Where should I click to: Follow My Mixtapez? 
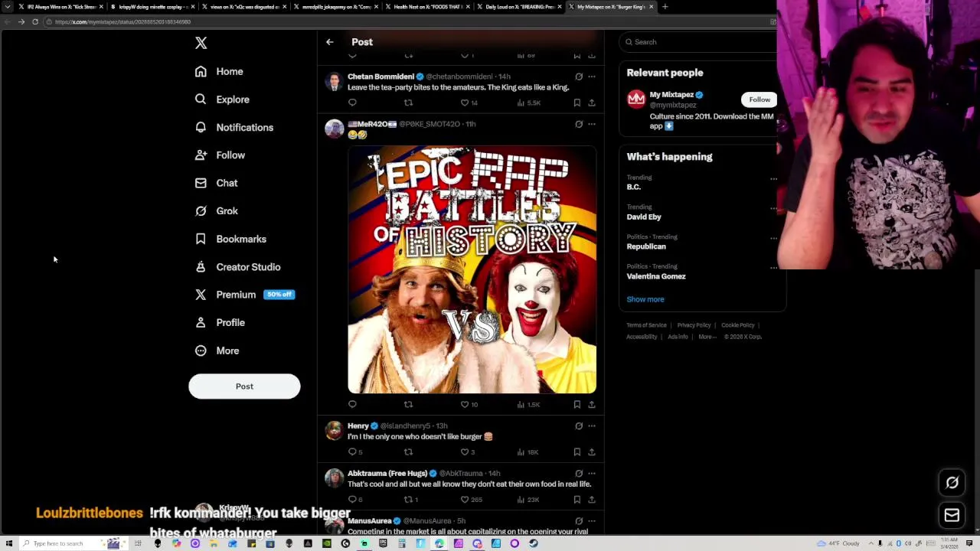pos(759,99)
